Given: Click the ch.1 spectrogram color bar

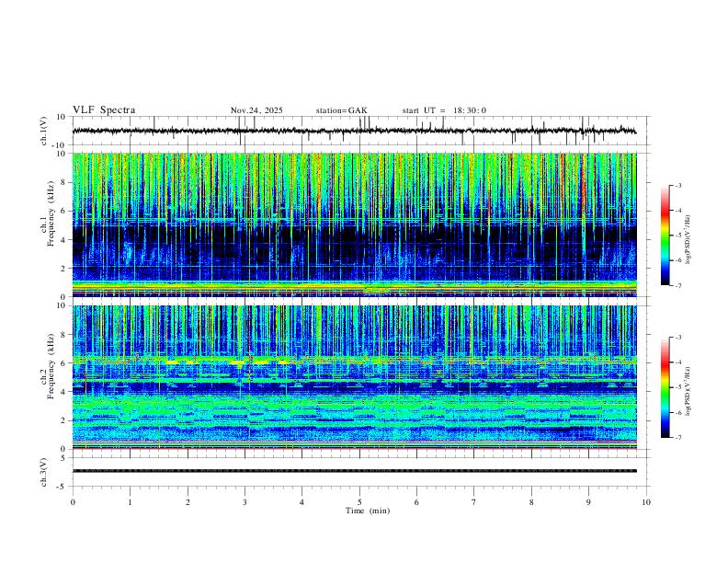Looking at the screenshot, I should point(665,236).
